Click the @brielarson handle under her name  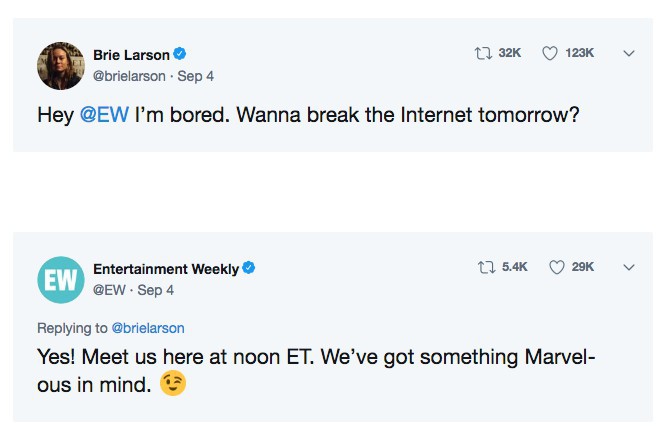click(x=129, y=76)
